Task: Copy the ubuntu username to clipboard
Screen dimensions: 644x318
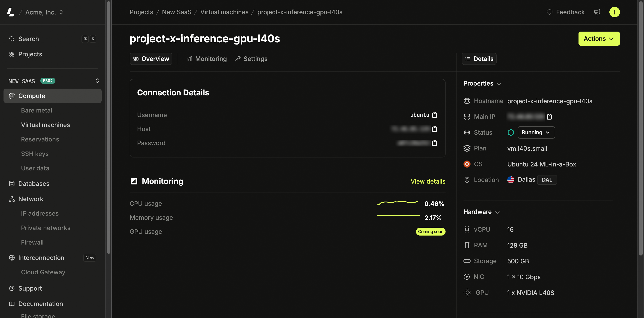Action: (x=435, y=115)
